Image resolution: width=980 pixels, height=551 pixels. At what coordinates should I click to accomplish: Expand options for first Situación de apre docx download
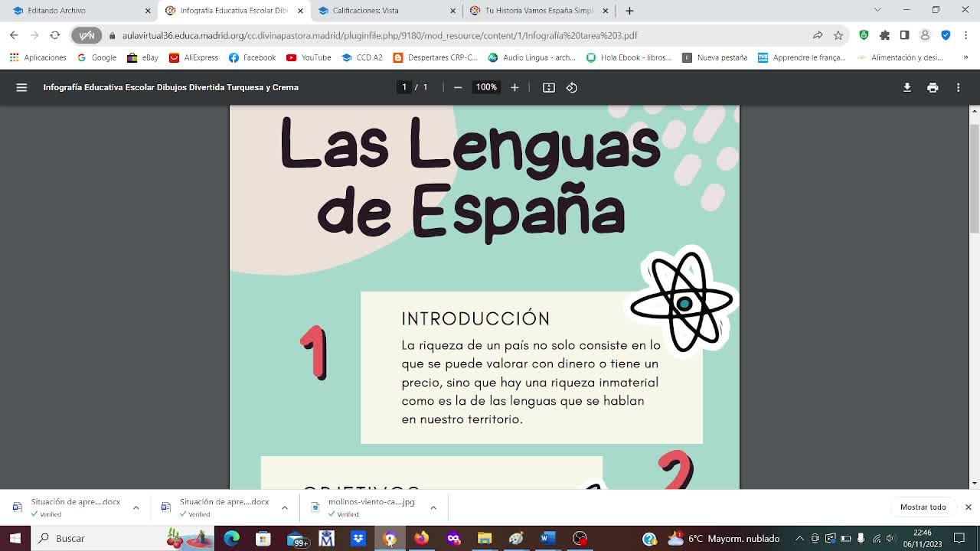click(x=136, y=507)
